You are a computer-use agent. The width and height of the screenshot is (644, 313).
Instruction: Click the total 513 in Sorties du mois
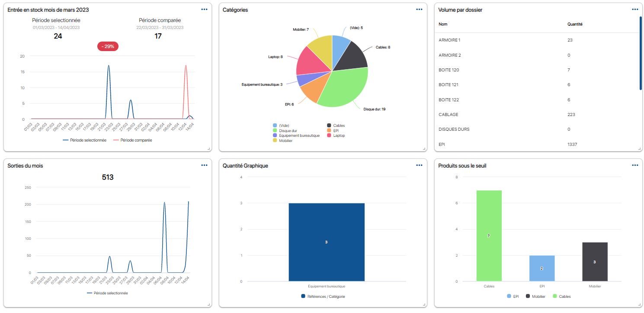coord(108,177)
